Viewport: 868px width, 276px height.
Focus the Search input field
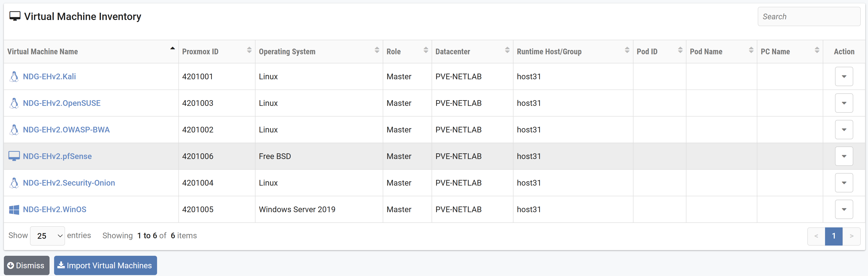tap(809, 17)
